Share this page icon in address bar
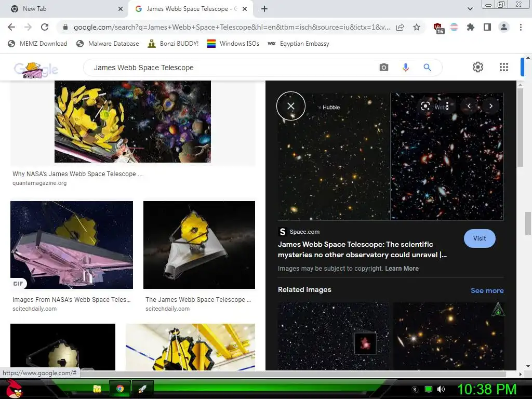 400,27
